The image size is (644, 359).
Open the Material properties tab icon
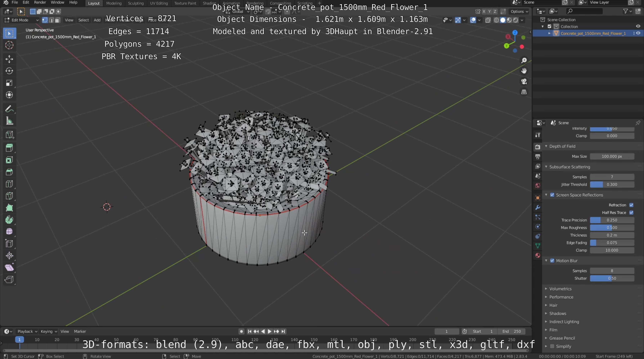click(x=537, y=255)
